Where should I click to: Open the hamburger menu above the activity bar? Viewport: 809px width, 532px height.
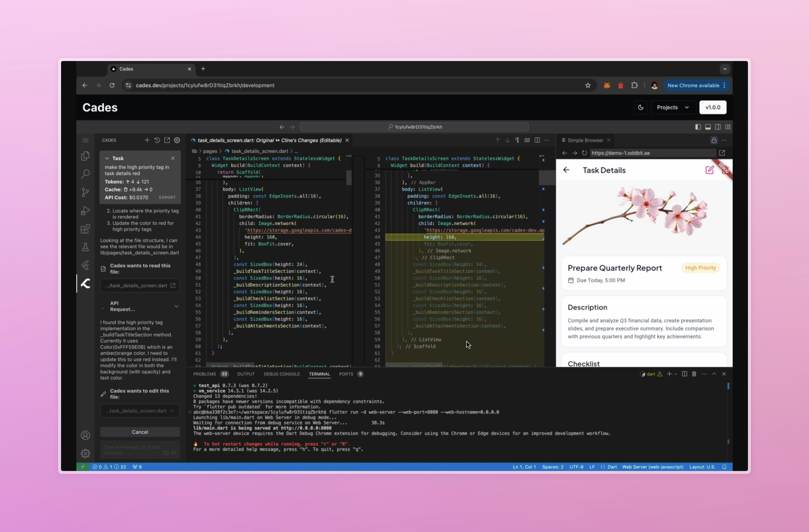pos(85,140)
